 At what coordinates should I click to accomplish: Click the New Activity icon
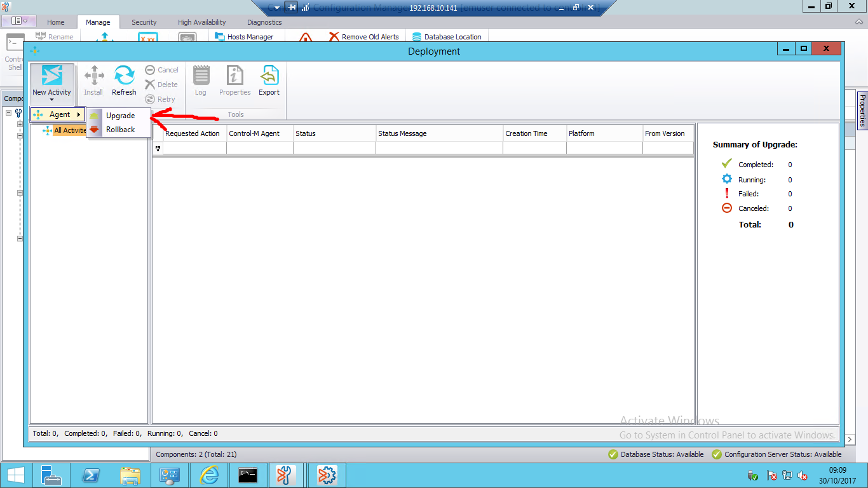coord(51,76)
